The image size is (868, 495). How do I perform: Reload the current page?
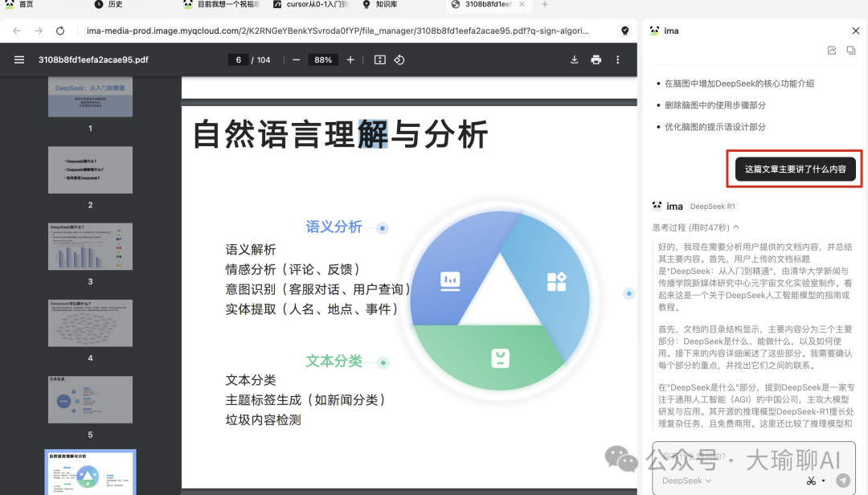pyautogui.click(x=60, y=31)
